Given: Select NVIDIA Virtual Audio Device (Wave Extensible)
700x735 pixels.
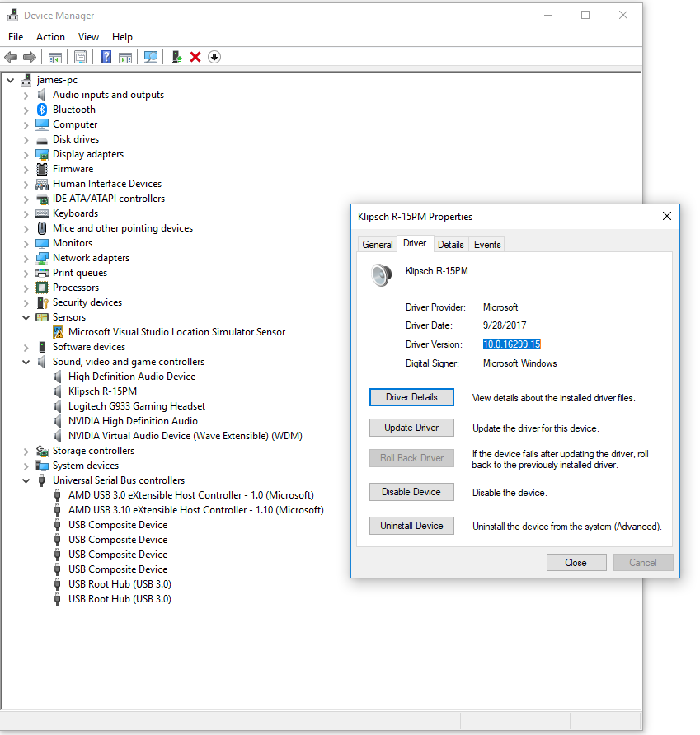Looking at the screenshot, I should pyautogui.click(x=186, y=436).
